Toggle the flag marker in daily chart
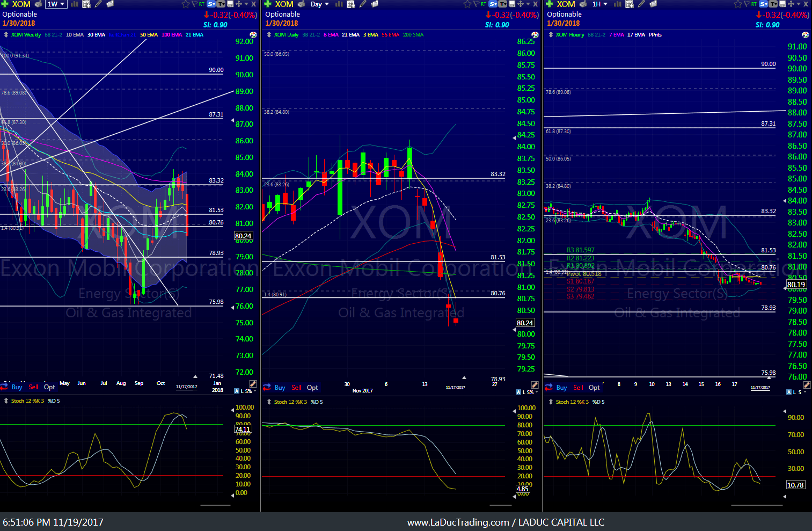The image size is (812, 531). [477, 4]
